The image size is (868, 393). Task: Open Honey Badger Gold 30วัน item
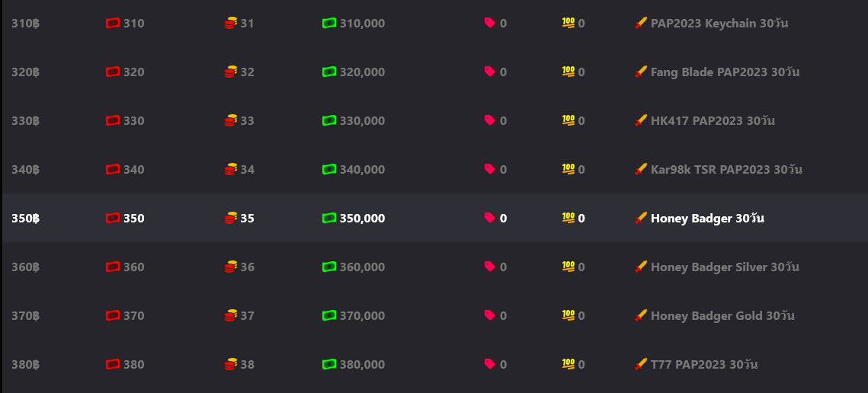(722, 316)
